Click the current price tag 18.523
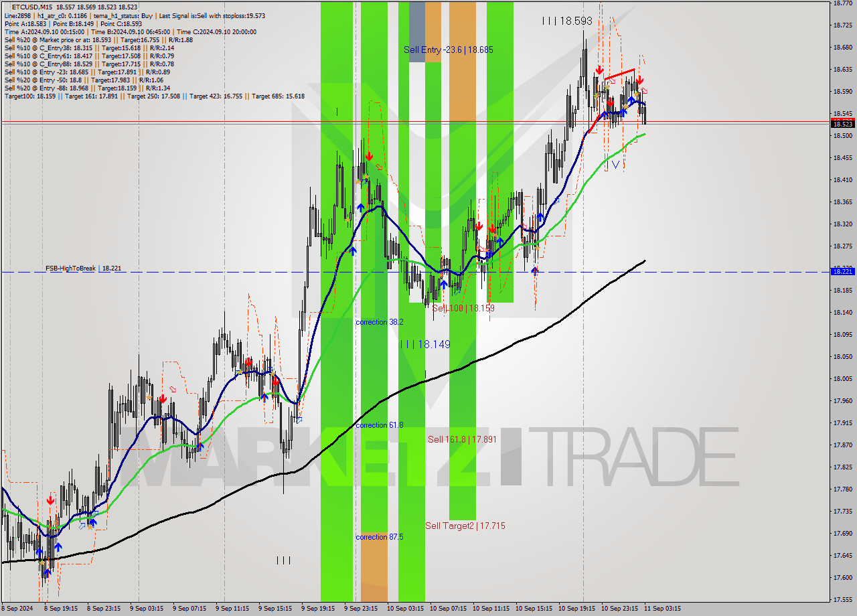Image resolution: width=857 pixels, height=616 pixels. click(x=842, y=124)
